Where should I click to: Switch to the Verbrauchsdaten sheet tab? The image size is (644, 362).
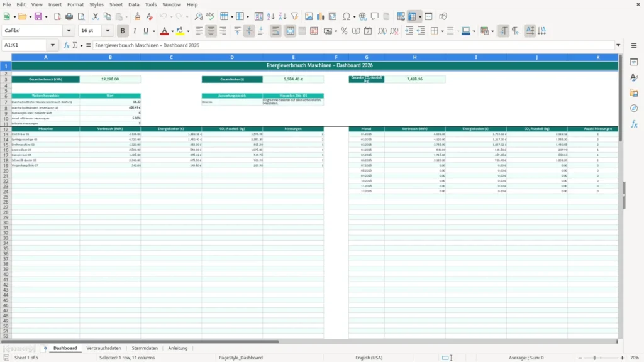click(104, 348)
